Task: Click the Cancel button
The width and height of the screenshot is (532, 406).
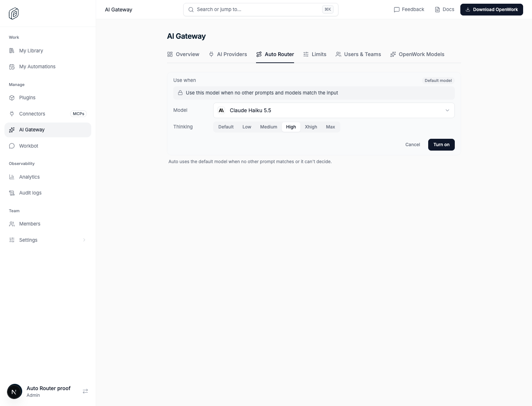Action: [413, 145]
